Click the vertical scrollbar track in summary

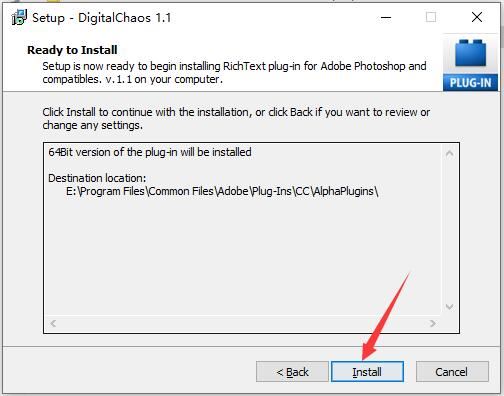tap(449, 230)
